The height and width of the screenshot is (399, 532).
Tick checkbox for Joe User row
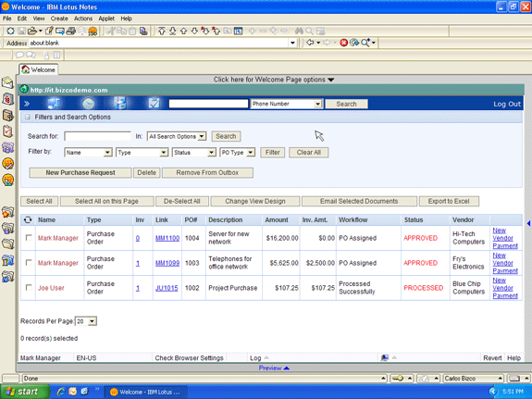coord(29,288)
